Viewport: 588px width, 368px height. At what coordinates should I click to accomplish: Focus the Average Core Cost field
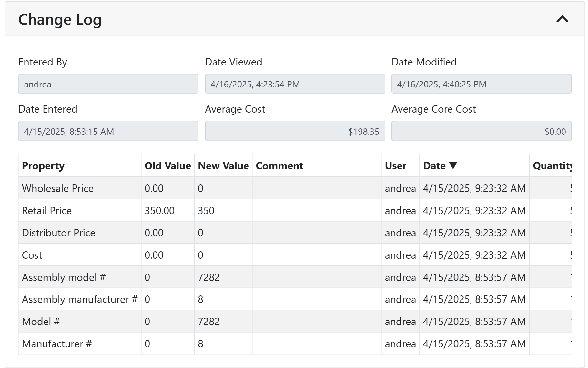[481, 131]
